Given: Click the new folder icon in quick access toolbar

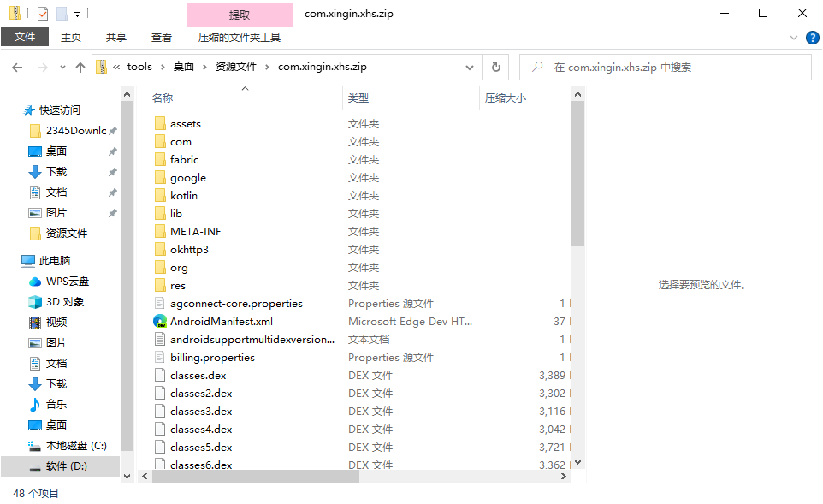Looking at the screenshot, I should click(60, 12).
